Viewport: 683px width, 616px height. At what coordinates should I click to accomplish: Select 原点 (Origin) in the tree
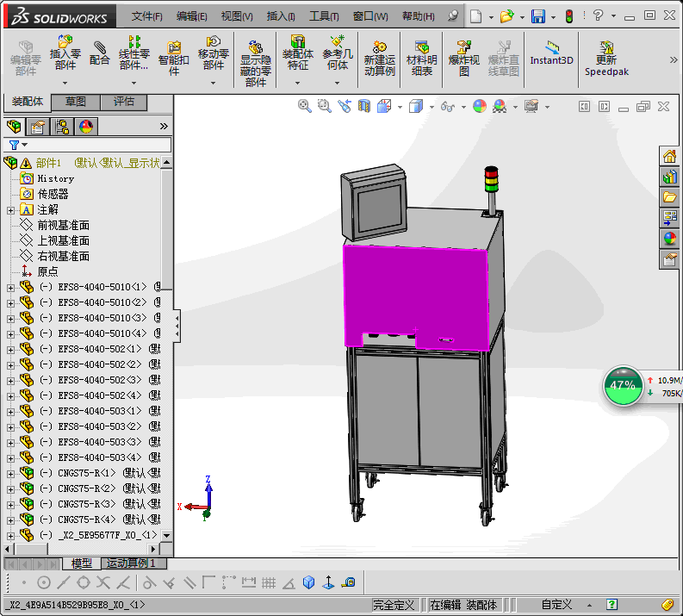coord(47,272)
